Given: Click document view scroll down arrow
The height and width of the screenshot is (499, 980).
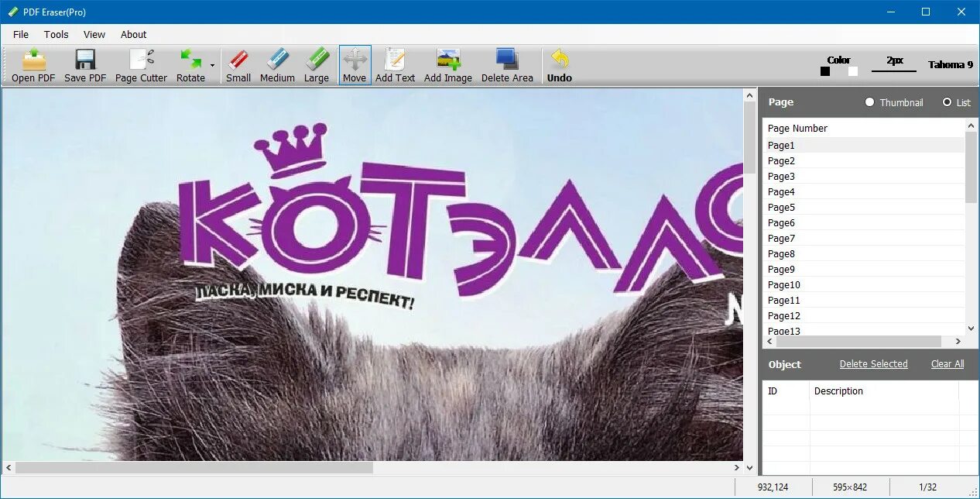Looking at the screenshot, I should click(x=749, y=468).
